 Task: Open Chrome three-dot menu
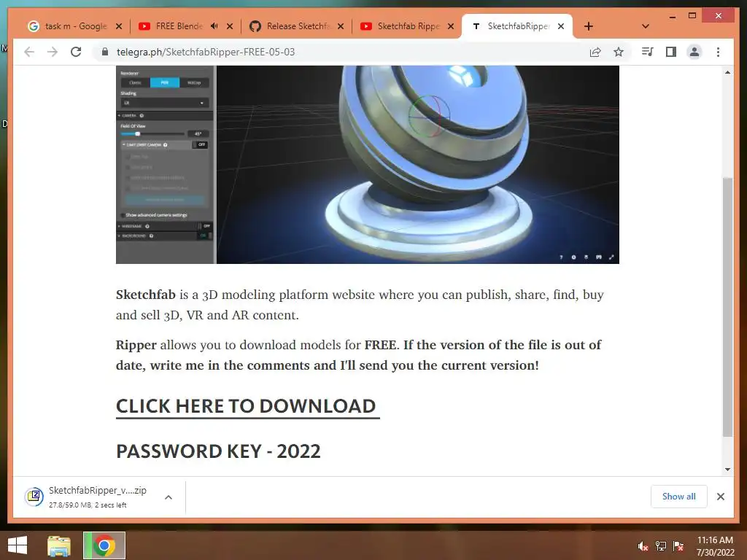(718, 52)
